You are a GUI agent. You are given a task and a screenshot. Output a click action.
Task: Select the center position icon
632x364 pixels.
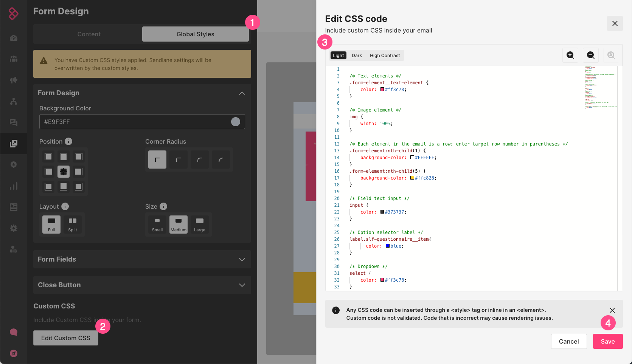(64, 172)
